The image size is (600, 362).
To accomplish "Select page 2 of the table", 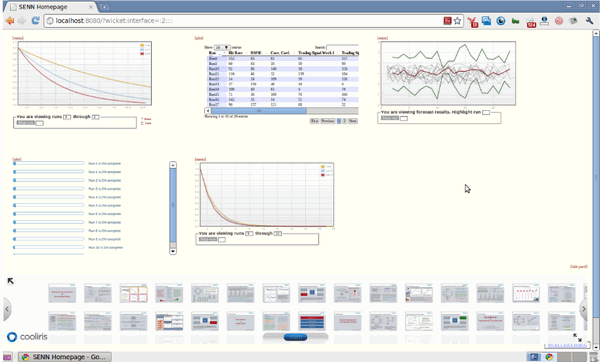I will (x=344, y=121).
